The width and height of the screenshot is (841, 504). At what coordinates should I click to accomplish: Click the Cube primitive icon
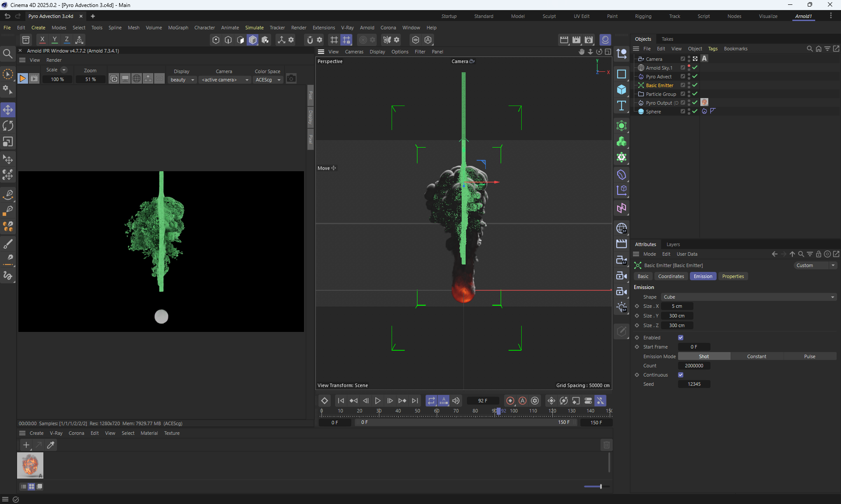click(x=621, y=90)
